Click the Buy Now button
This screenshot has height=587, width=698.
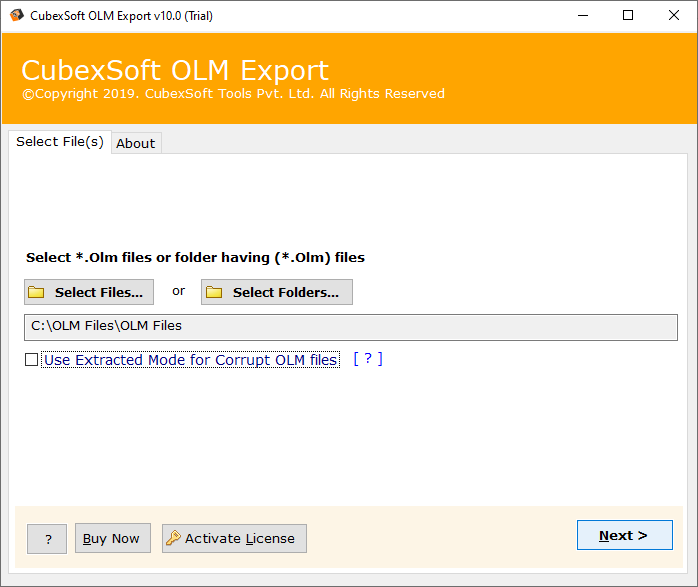click(x=111, y=538)
